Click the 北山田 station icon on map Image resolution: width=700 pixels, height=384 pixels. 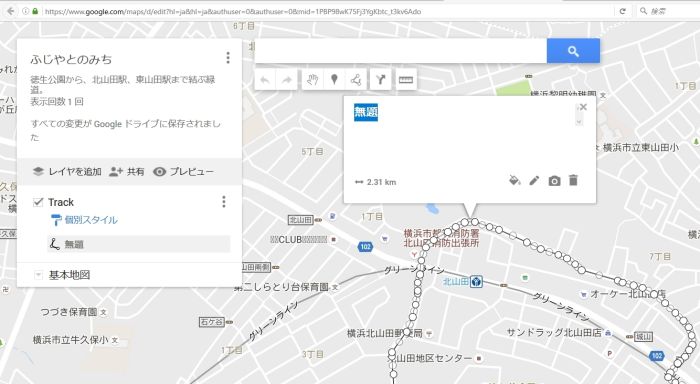click(476, 282)
